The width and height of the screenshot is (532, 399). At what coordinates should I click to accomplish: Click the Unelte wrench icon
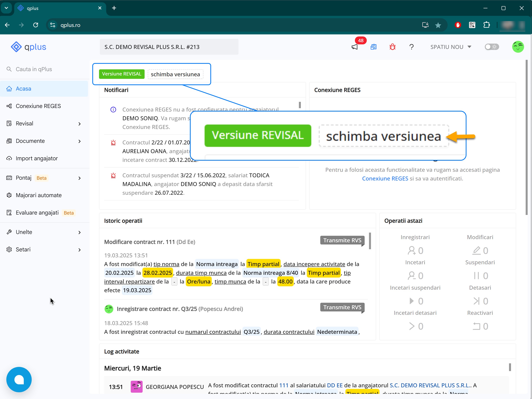pyautogui.click(x=9, y=232)
